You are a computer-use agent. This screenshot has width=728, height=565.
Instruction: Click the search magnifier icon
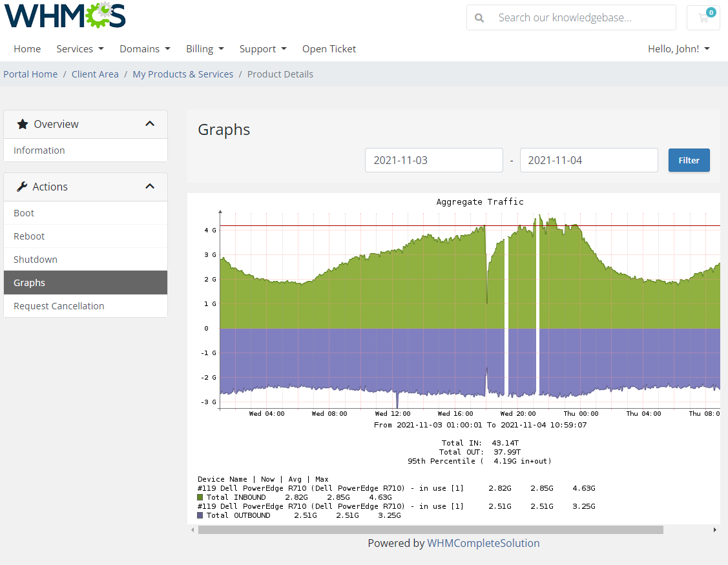pos(479,17)
